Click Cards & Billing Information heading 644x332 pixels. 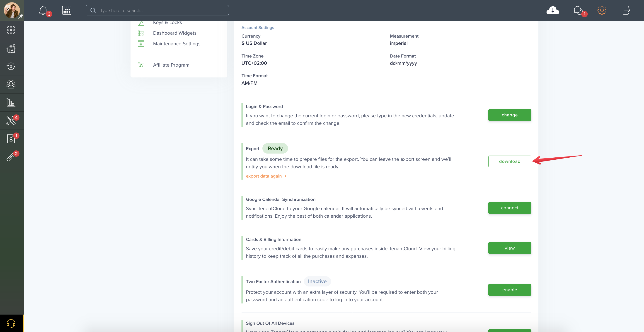tap(274, 239)
